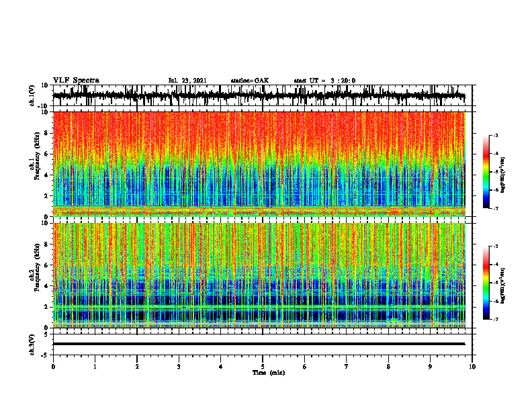Click the "-7" label on ch.2 colorbar

coord(495,319)
